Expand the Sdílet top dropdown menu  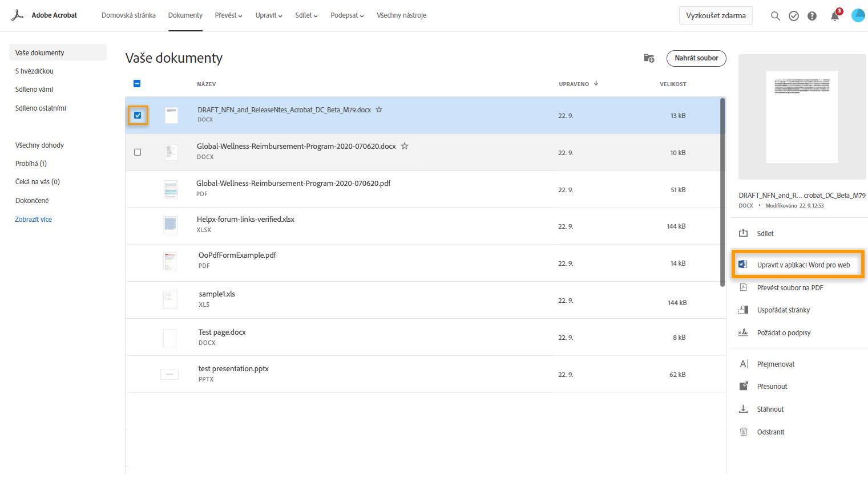pyautogui.click(x=306, y=15)
